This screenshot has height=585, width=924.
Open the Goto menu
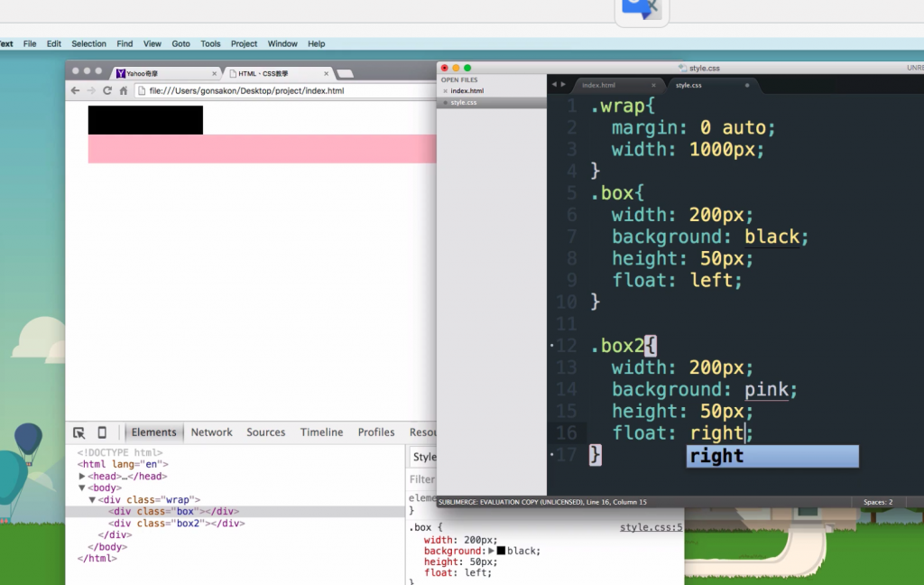click(180, 43)
